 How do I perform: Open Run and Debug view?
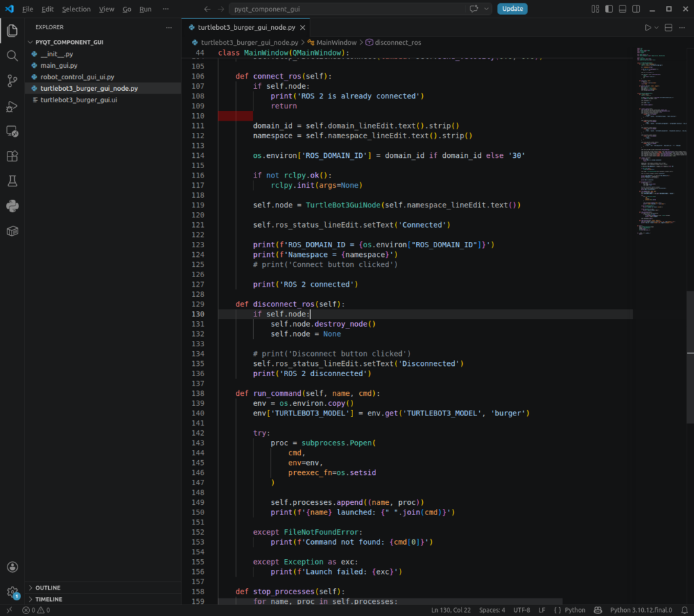[12, 106]
